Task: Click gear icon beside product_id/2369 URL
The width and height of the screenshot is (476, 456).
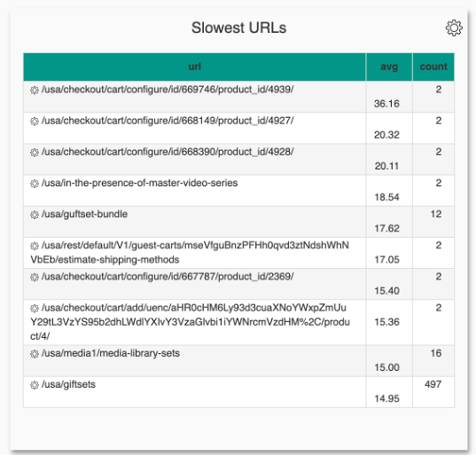Action: click(35, 278)
